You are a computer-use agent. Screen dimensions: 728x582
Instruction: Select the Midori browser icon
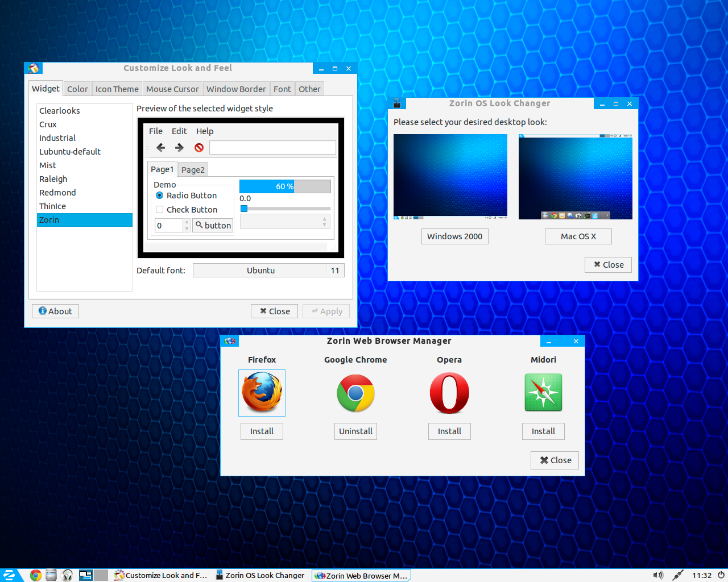pyautogui.click(x=543, y=393)
